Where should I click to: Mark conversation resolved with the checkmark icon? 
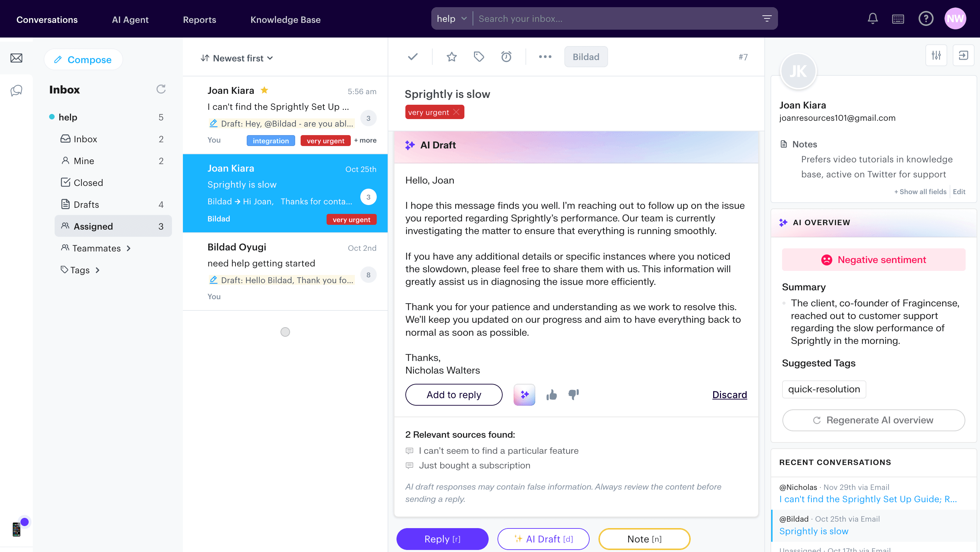(x=413, y=57)
